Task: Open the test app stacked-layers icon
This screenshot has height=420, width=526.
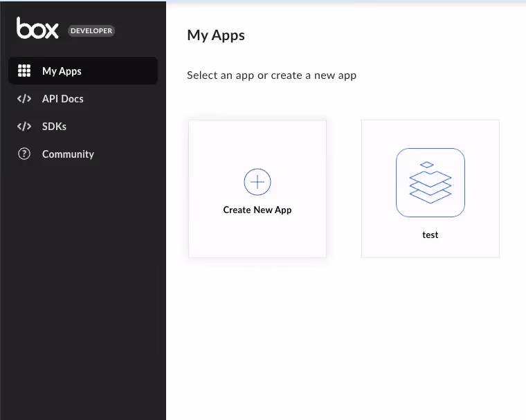Action: pos(430,183)
